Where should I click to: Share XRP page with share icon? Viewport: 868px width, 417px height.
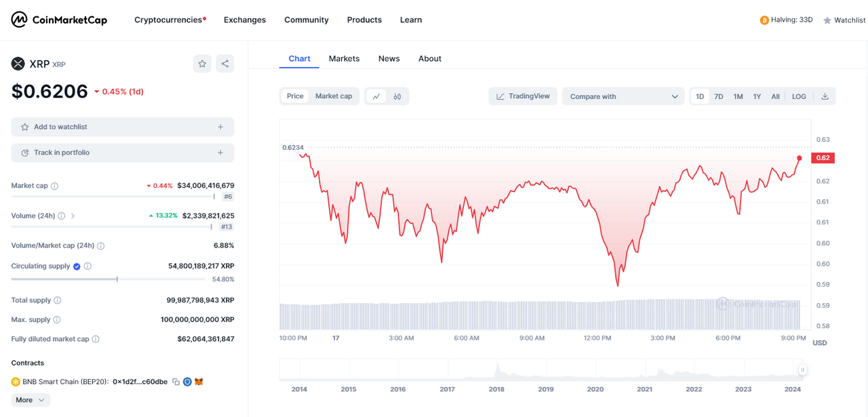pyautogui.click(x=225, y=64)
